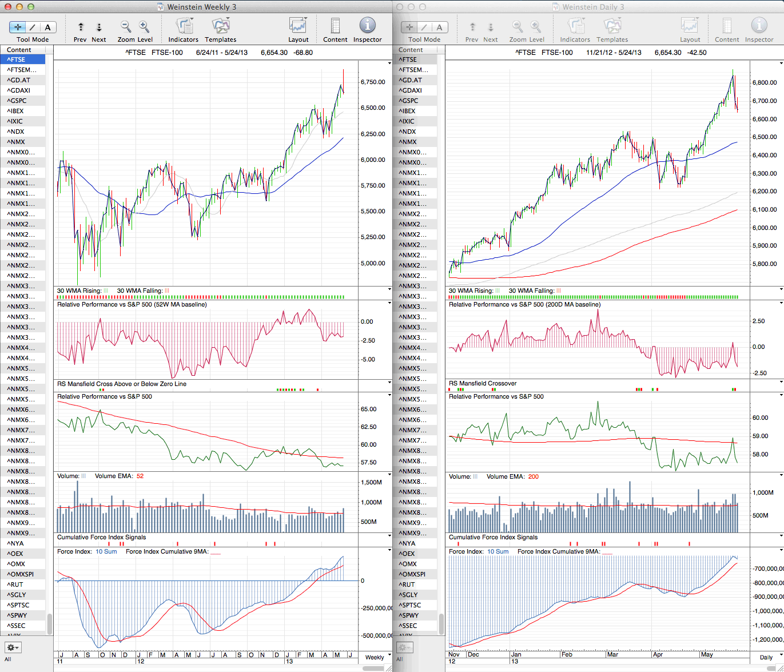Open the Weekly period selector at chart bottom
The image size is (784, 672).
tap(375, 657)
